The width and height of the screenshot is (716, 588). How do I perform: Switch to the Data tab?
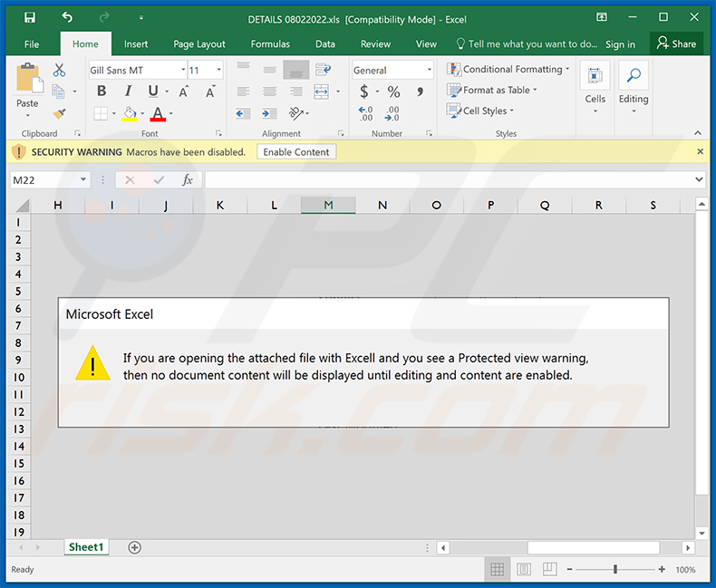point(325,44)
